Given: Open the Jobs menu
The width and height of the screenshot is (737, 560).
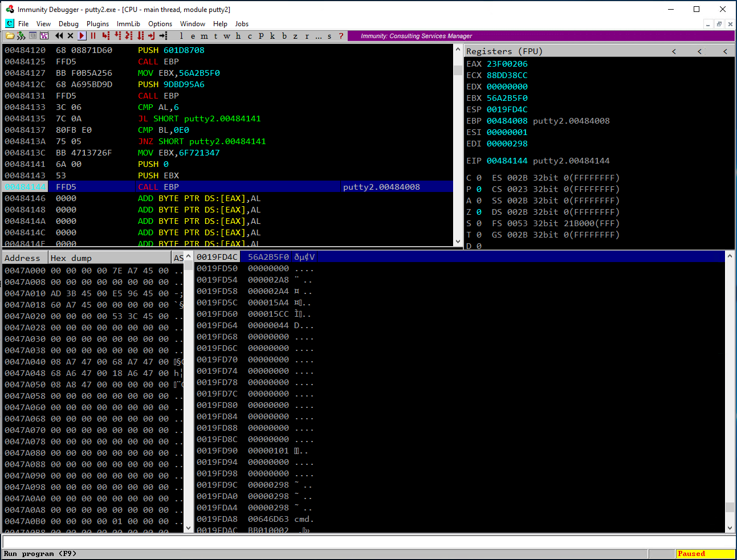Looking at the screenshot, I should tap(242, 24).
